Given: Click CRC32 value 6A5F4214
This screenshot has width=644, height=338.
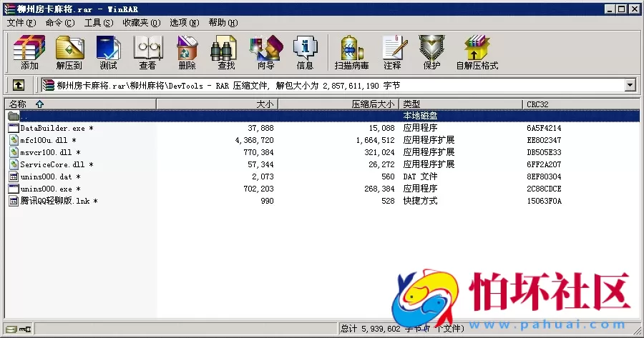Looking at the screenshot, I should point(544,129).
